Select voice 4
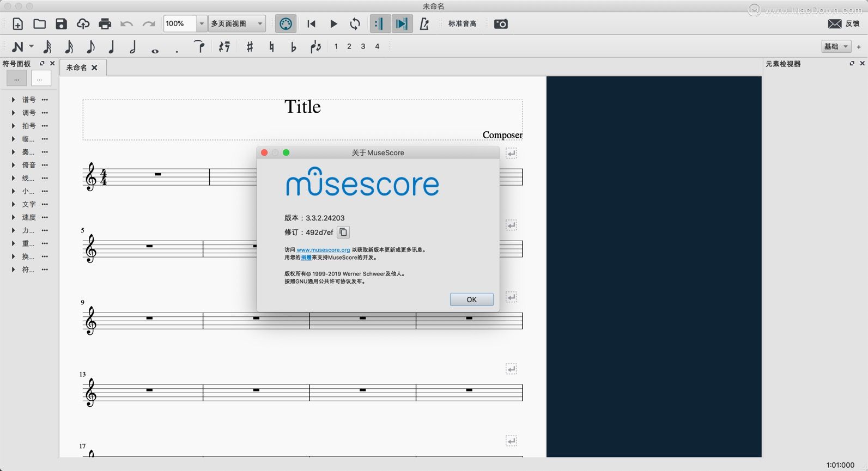Image resolution: width=868 pixels, height=471 pixels. click(x=377, y=47)
